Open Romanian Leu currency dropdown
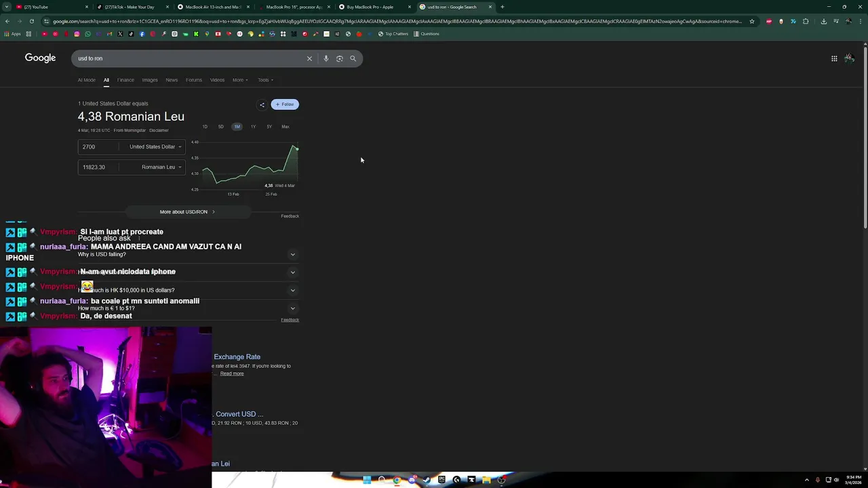Viewport: 868px width, 488px height. click(161, 167)
